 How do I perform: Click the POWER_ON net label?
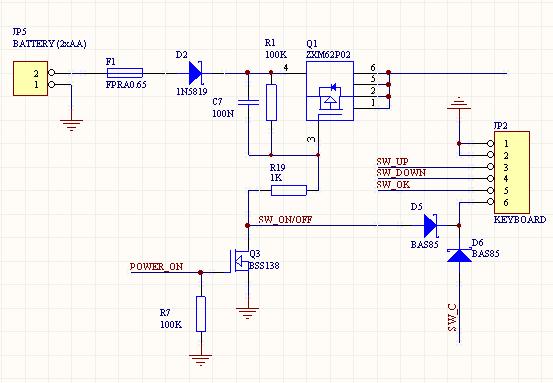pyautogui.click(x=156, y=267)
